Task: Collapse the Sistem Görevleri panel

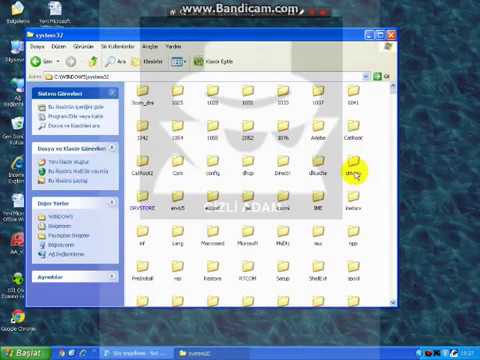Action: pos(112,93)
